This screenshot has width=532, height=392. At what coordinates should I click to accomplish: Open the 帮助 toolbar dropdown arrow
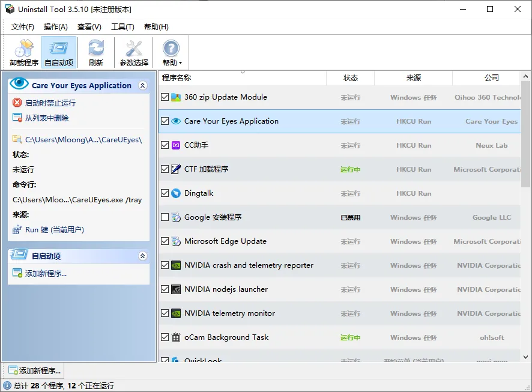point(181,63)
